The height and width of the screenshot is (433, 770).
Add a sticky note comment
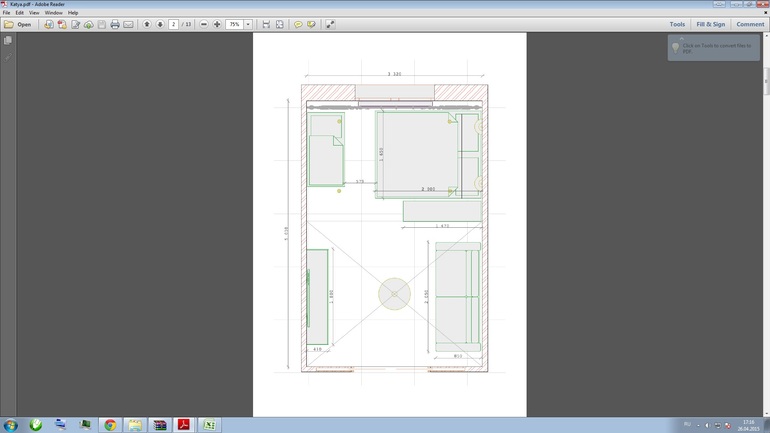click(x=298, y=24)
